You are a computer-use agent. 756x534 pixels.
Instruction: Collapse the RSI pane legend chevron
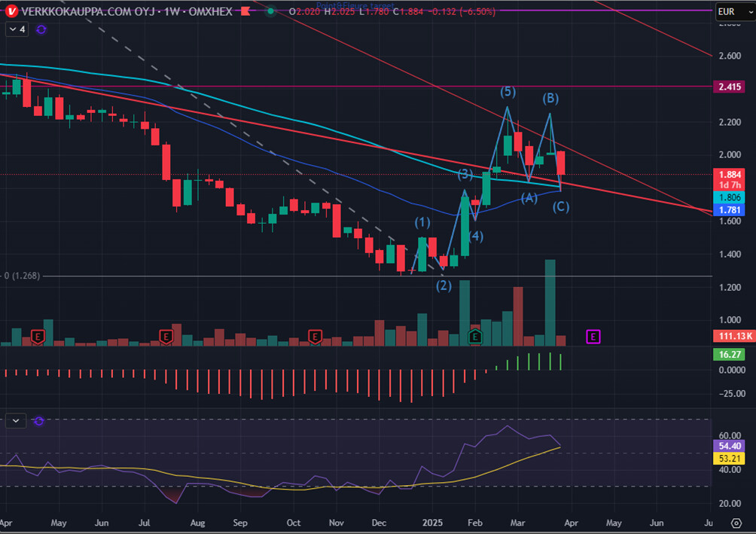17,421
